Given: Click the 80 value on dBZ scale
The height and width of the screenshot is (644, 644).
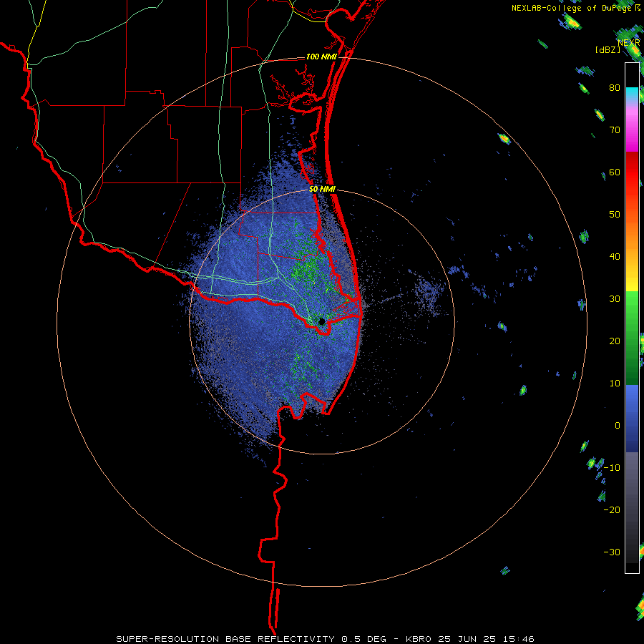Looking at the screenshot, I should point(615,88).
